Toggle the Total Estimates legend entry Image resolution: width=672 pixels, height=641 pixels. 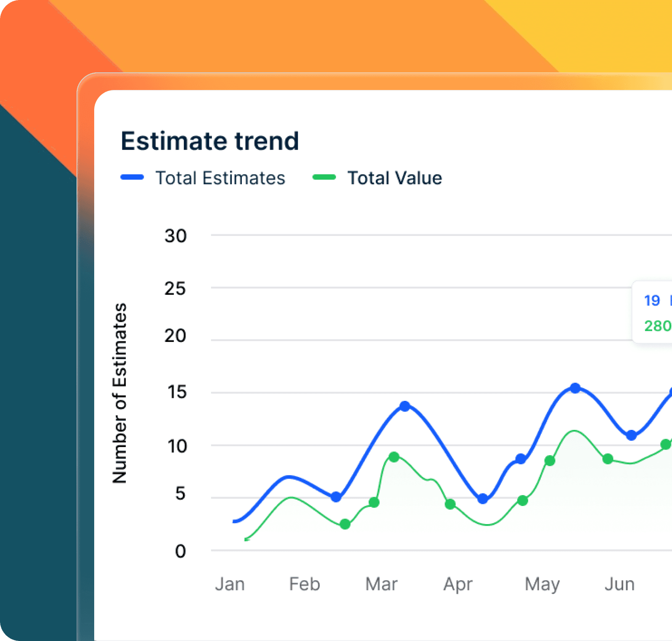(x=203, y=178)
